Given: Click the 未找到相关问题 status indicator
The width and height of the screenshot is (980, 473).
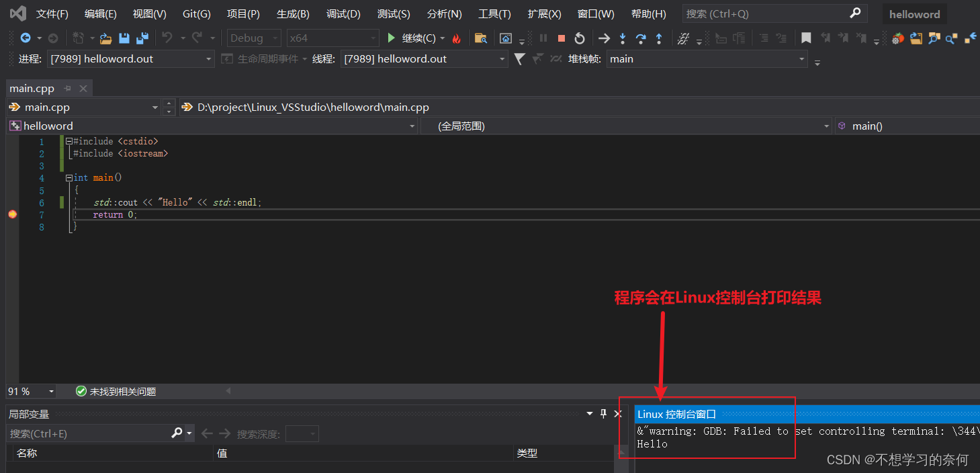Looking at the screenshot, I should pyautogui.click(x=116, y=391).
